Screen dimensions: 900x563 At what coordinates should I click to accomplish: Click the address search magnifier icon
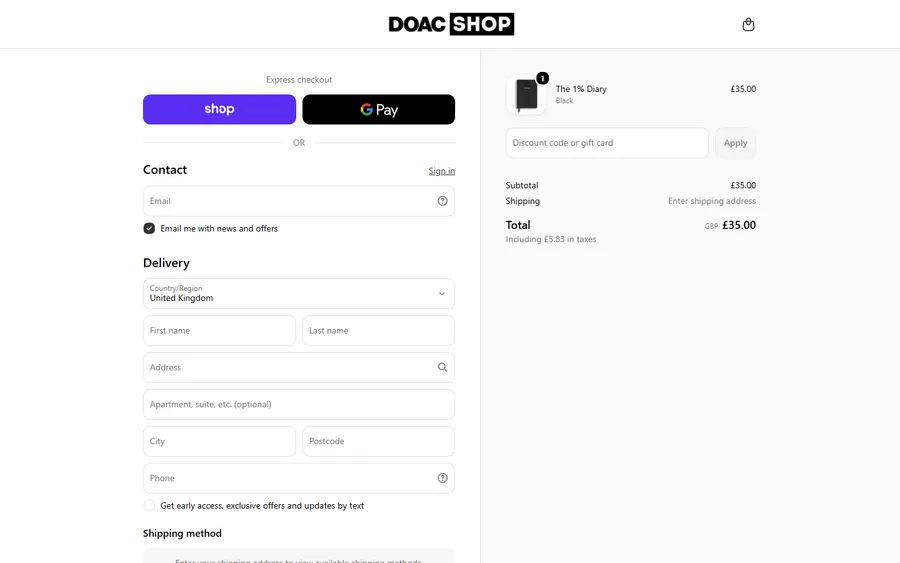pyautogui.click(x=442, y=367)
